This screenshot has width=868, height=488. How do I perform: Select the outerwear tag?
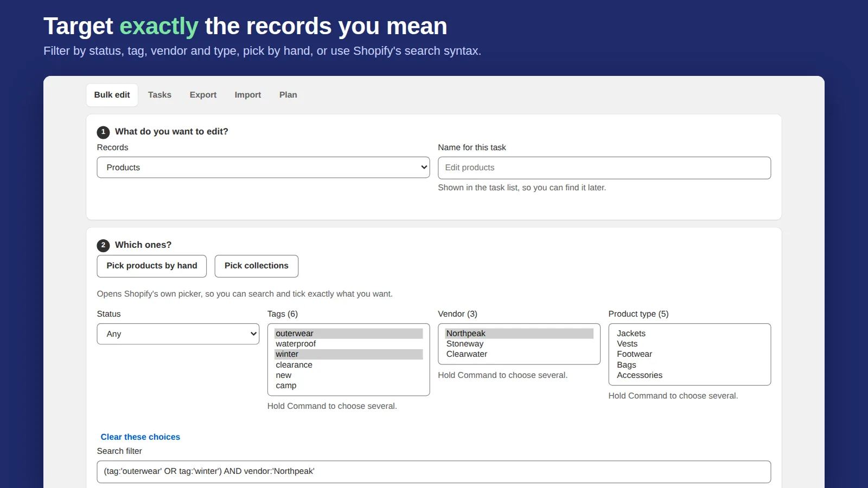(349, 333)
